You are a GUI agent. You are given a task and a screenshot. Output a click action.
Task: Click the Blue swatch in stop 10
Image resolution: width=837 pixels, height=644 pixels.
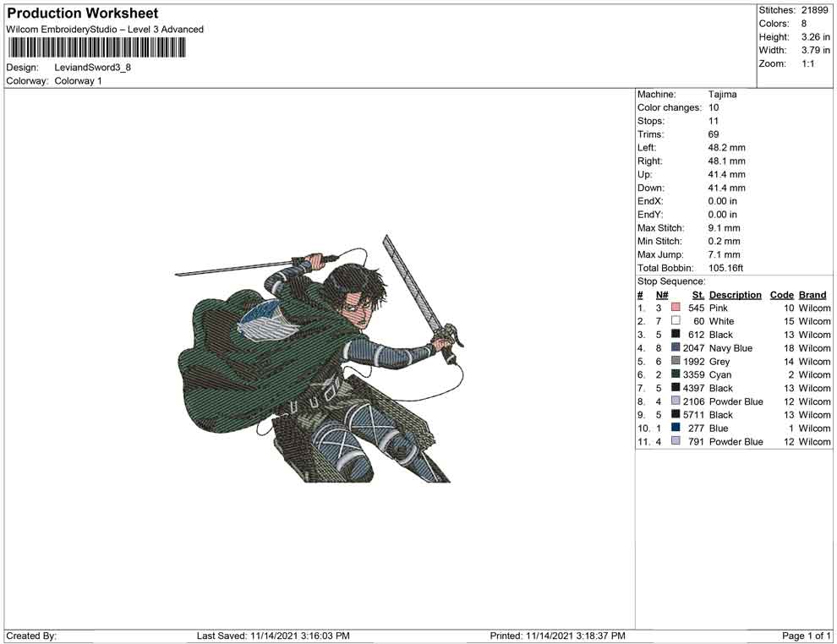676,428
